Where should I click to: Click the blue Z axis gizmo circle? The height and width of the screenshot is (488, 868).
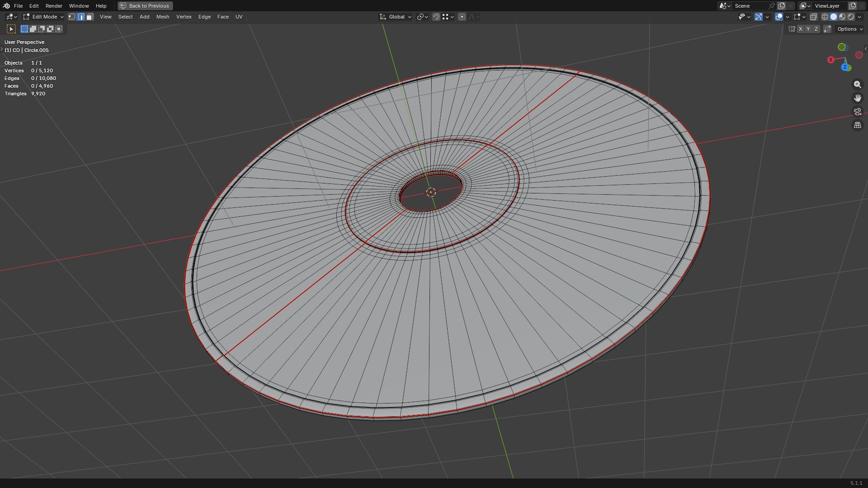point(845,67)
